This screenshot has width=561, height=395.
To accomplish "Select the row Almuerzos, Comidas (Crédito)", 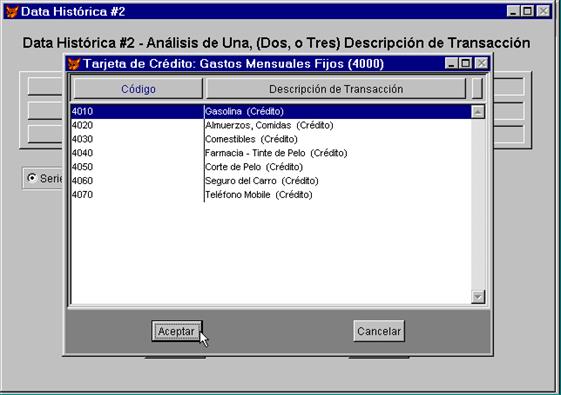I will 271,125.
